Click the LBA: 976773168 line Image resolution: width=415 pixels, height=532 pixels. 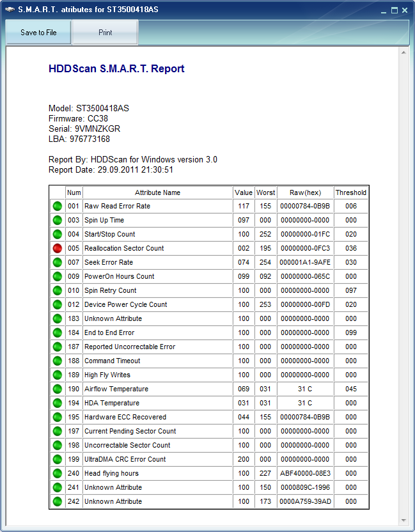pyautogui.click(x=79, y=139)
